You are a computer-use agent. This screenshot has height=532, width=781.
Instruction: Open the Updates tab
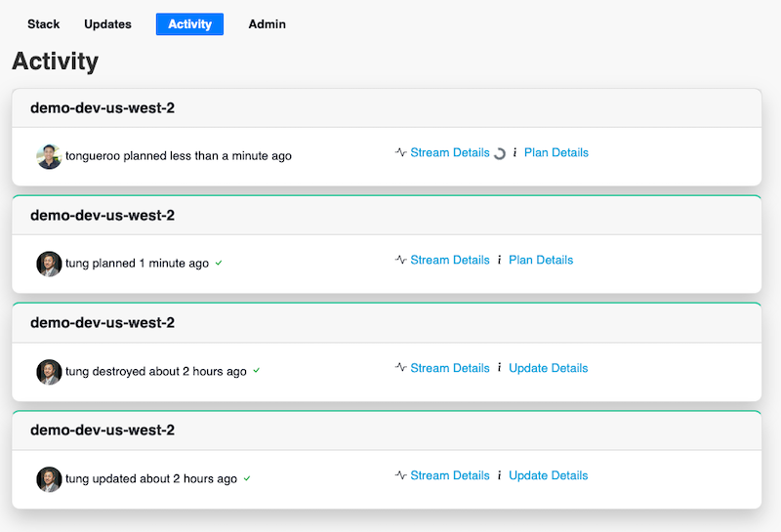coord(107,23)
